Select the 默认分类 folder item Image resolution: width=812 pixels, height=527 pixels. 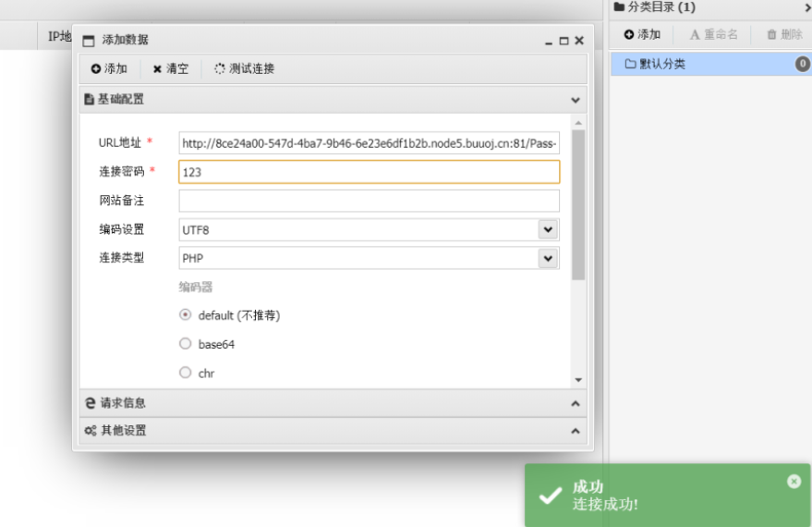click(710, 64)
